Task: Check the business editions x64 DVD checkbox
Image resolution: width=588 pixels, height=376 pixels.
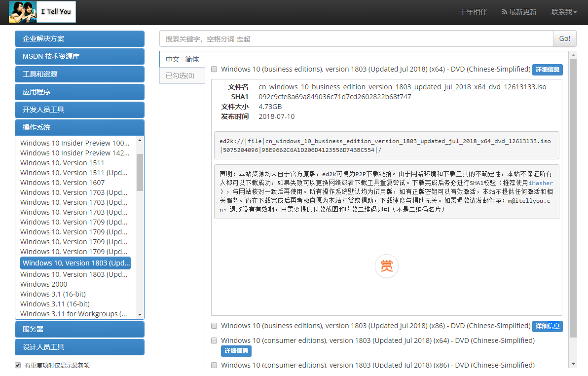Action: coord(214,69)
